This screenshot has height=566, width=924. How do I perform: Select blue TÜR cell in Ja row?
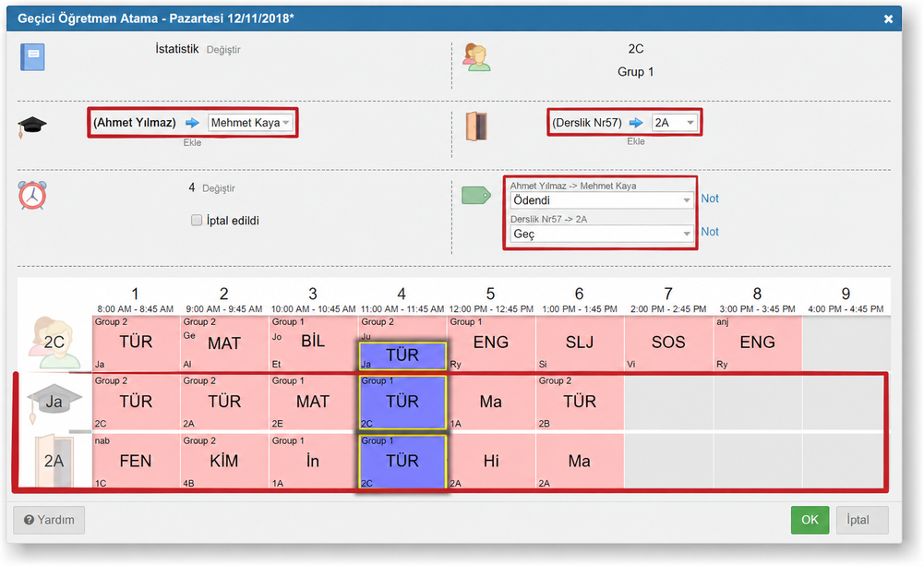point(402,402)
